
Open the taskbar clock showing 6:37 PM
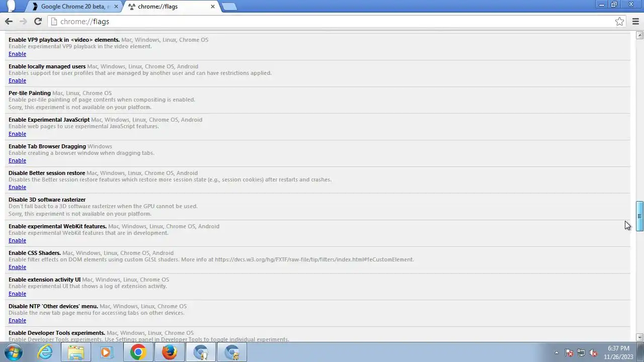[618, 352]
